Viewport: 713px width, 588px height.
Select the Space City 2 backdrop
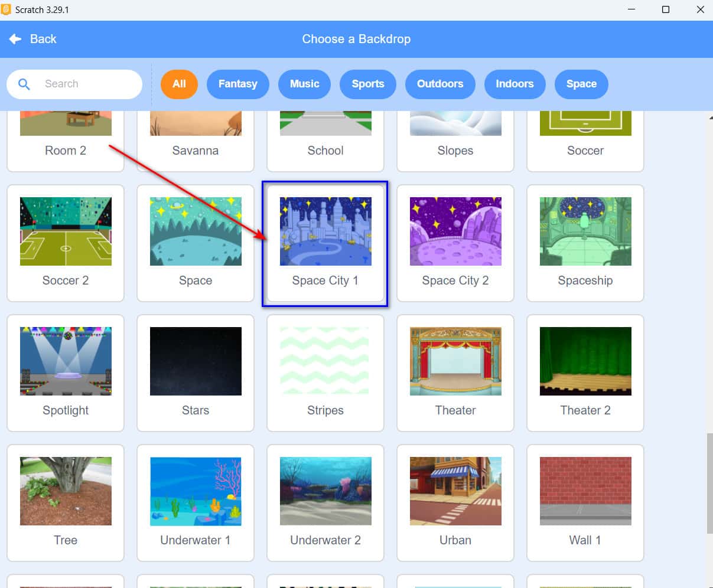[x=455, y=243]
